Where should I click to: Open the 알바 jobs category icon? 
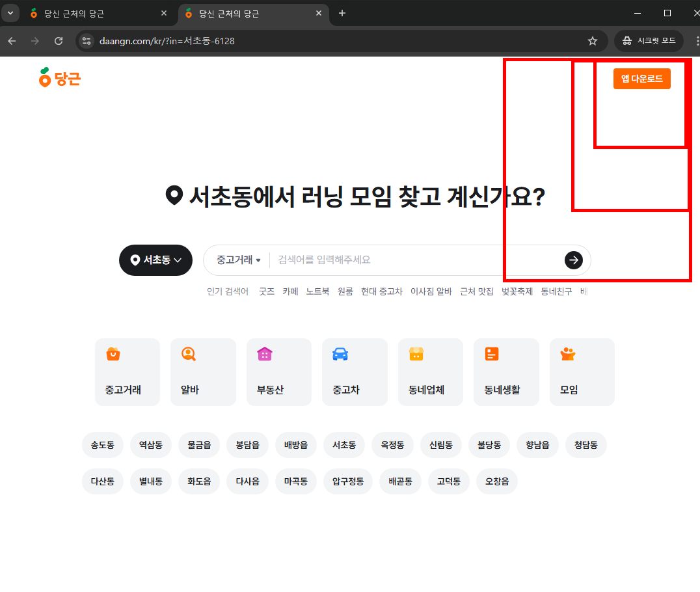(x=203, y=371)
